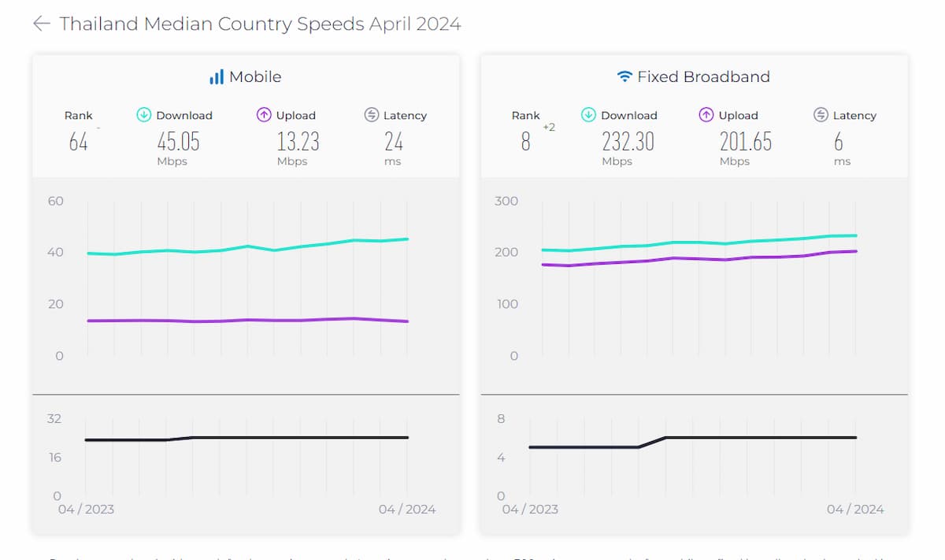The image size is (945, 560).
Task: Switch to the Mobile panel header
Action: tap(245, 76)
